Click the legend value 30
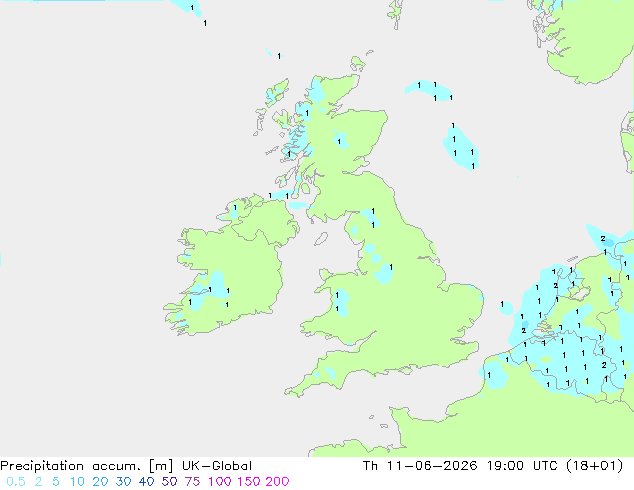Image resolution: width=634 pixels, height=490 pixels. coord(123,482)
